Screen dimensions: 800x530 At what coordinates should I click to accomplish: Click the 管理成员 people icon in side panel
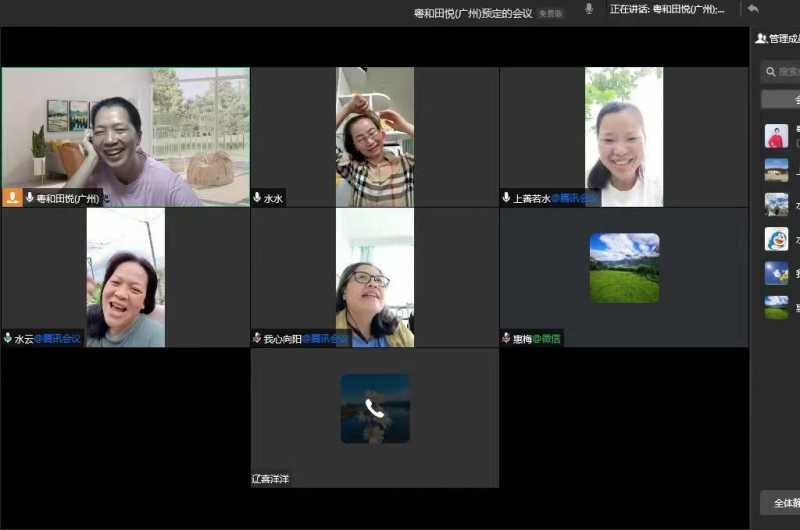tap(761, 39)
